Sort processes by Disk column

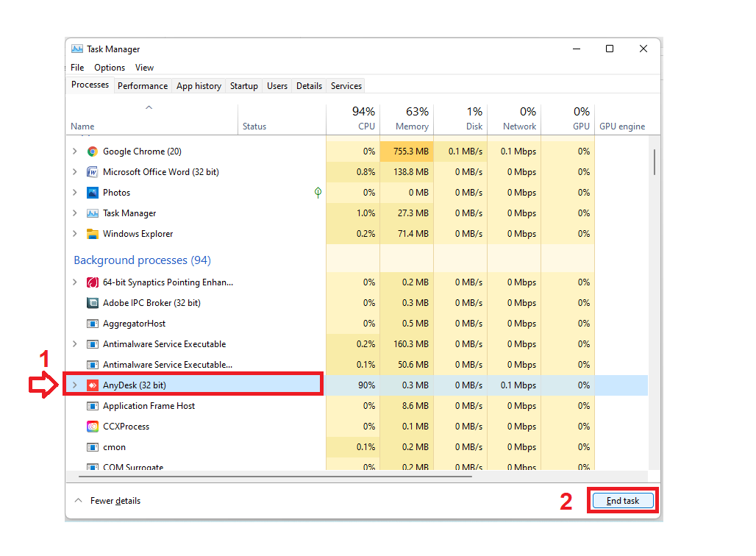460,120
